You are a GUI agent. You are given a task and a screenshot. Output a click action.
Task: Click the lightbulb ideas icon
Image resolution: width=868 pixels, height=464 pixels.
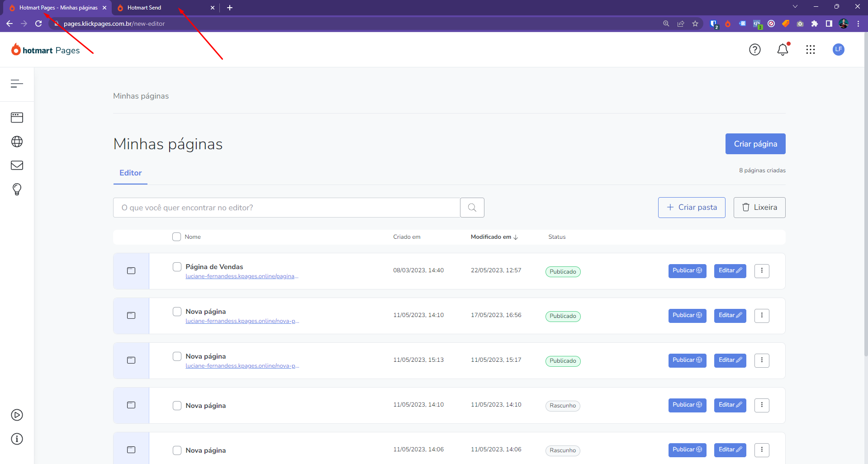(17, 189)
